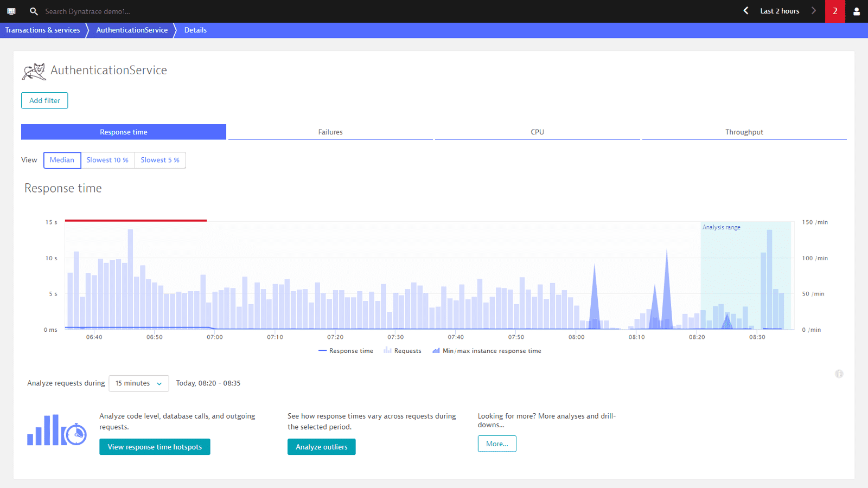Click the AuthenticationService page title
This screenshot has width=868, height=488.
tap(108, 70)
